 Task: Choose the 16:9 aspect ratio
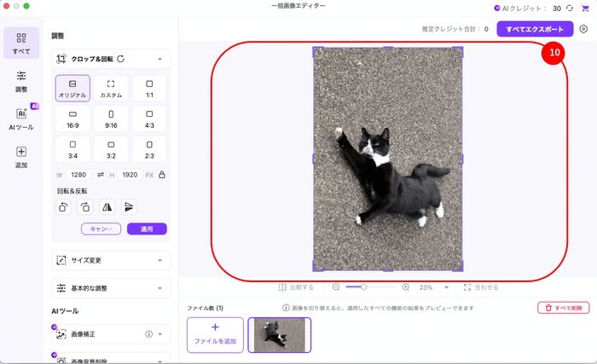(x=72, y=118)
